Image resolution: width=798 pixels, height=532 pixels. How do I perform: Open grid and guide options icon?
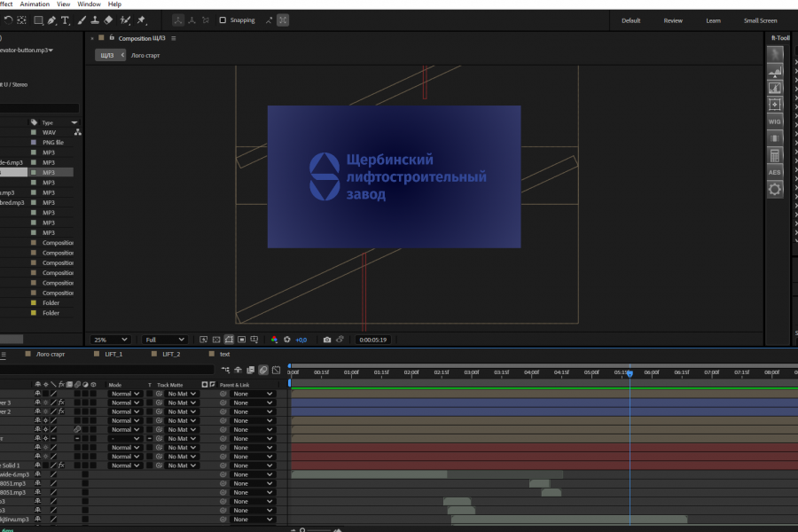pyautogui.click(x=254, y=340)
